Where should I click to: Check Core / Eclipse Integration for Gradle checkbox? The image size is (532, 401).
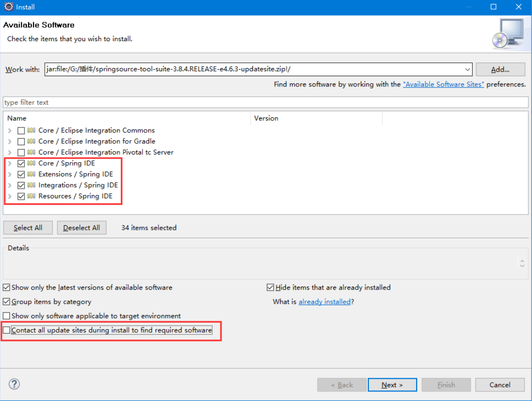coord(21,141)
